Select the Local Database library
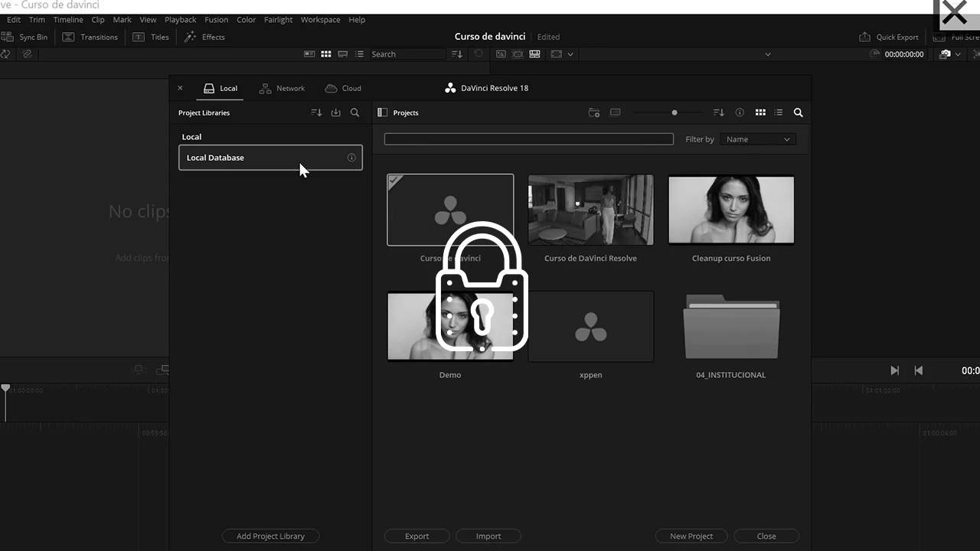 (270, 158)
